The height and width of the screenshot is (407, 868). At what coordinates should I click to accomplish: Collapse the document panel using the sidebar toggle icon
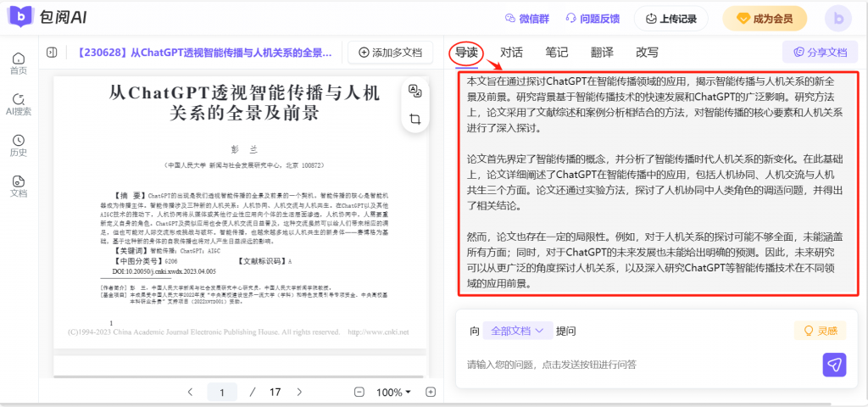click(52, 53)
